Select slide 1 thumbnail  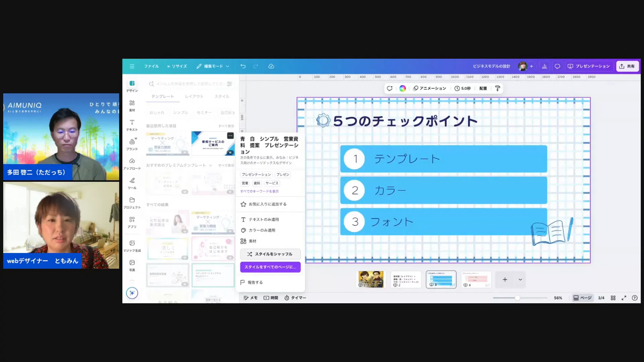(371, 279)
